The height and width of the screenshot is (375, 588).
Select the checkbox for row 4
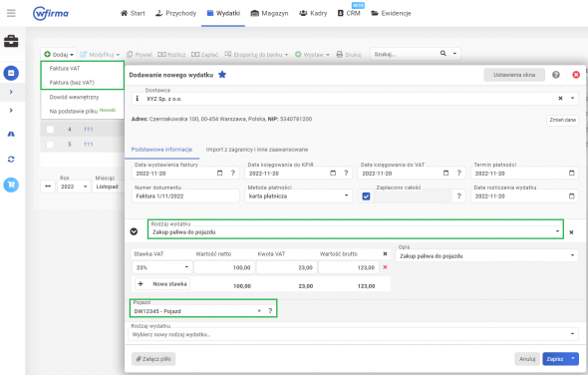pos(50,129)
